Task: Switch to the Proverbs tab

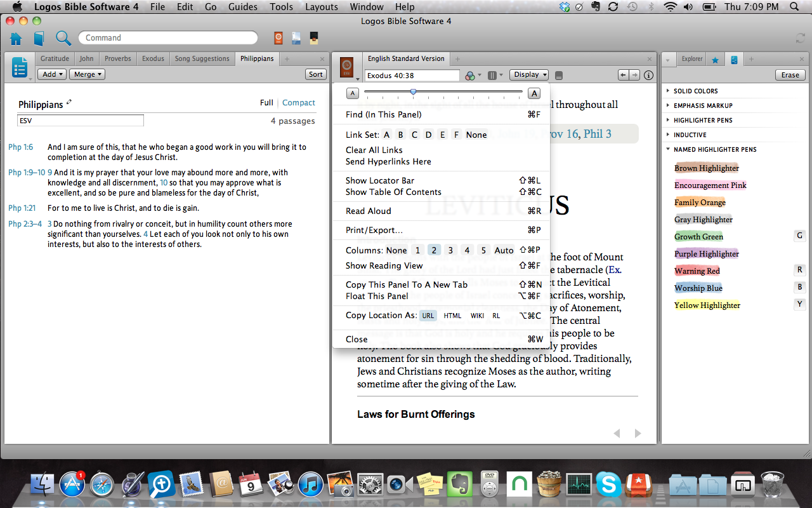Action: click(x=118, y=58)
